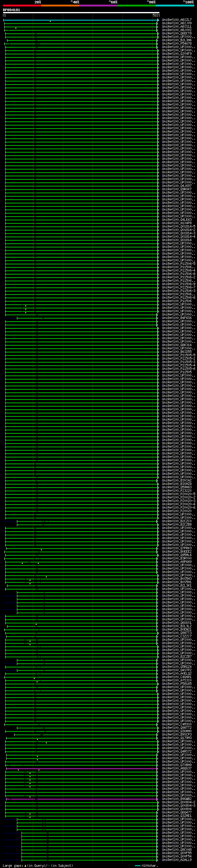Image resolution: width=197 pixels, height=868 pixels.
Task: Select the UniRef100_Q3UHH0 label
Action: pyautogui.click(x=176, y=731)
